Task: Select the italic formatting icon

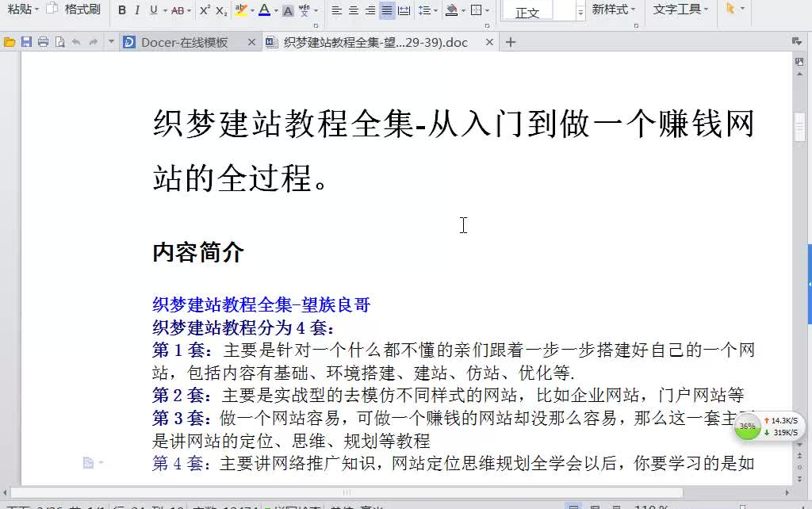Action: pos(138,11)
